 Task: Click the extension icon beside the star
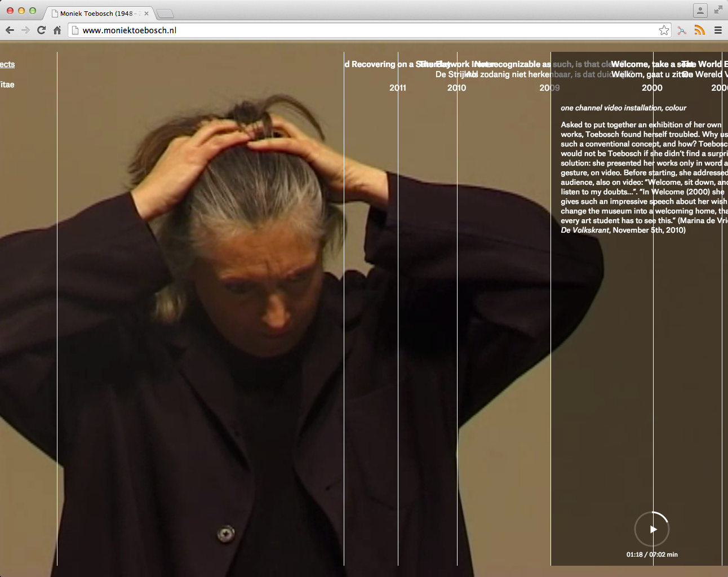[682, 30]
